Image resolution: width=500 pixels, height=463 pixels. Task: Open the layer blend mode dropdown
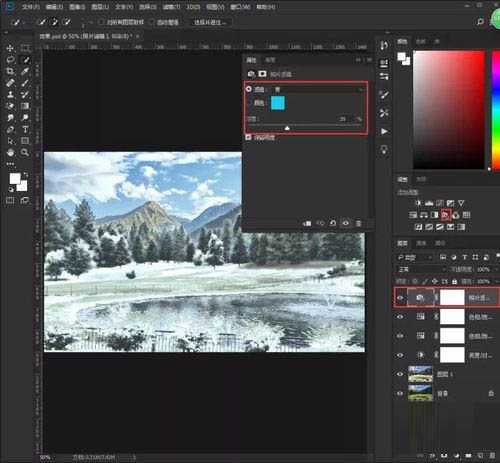coord(421,269)
